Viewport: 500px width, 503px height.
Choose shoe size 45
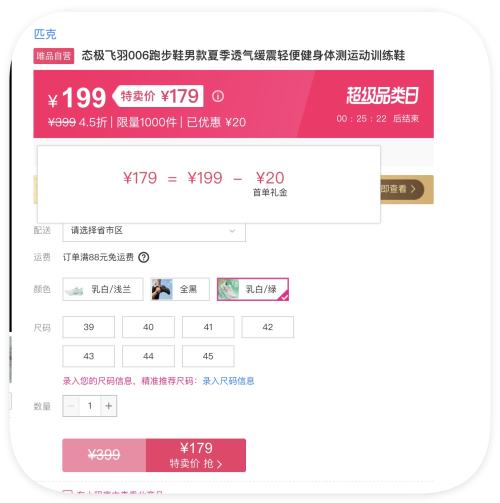(208, 356)
